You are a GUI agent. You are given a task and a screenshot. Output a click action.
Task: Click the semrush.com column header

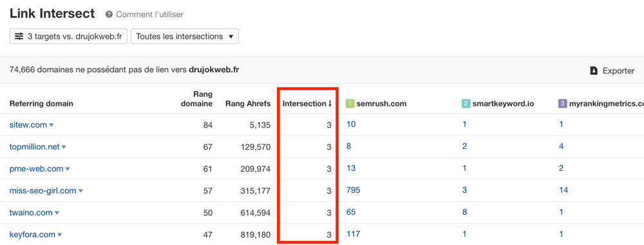tap(381, 104)
